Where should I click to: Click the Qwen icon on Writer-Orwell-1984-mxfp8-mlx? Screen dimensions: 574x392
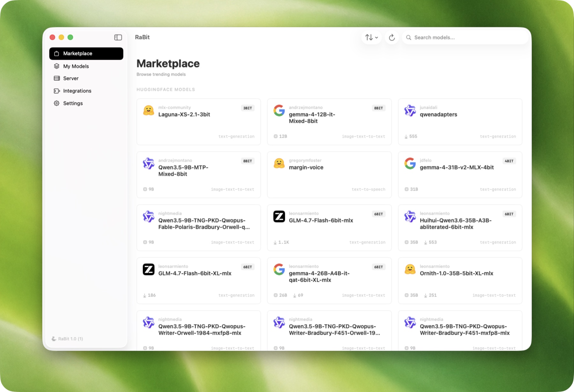pyautogui.click(x=149, y=322)
